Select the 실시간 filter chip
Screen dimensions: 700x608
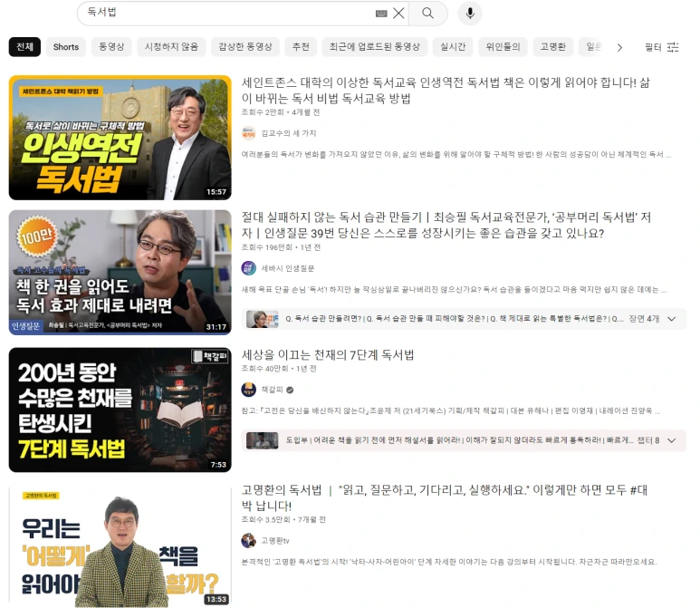[453, 47]
